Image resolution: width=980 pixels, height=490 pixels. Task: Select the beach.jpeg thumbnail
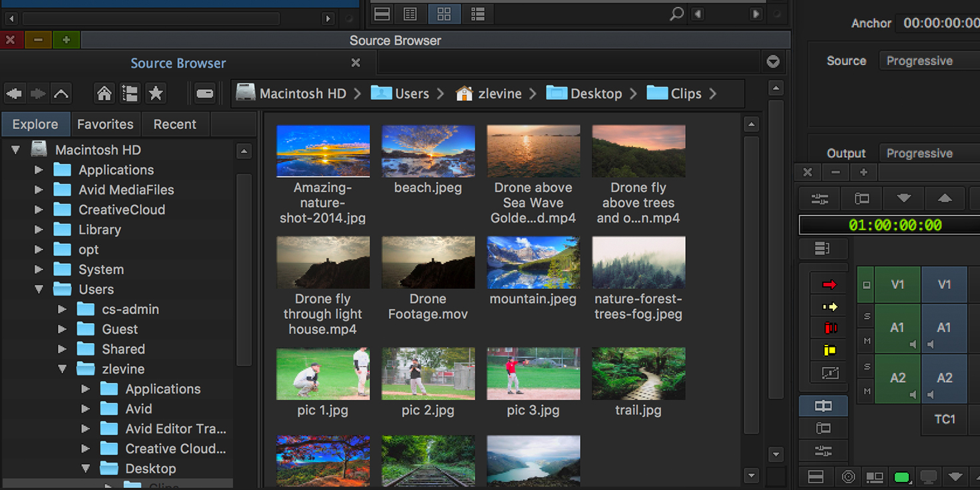(x=428, y=151)
